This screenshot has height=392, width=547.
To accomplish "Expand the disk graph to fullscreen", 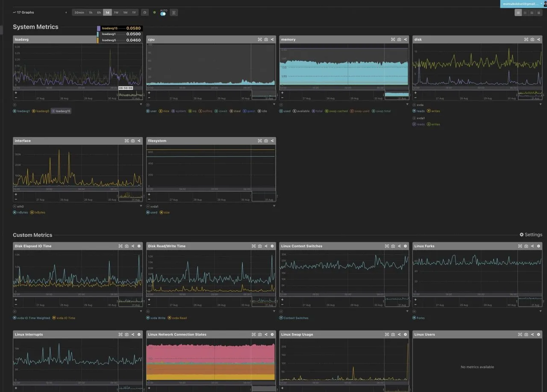I will pos(526,39).
